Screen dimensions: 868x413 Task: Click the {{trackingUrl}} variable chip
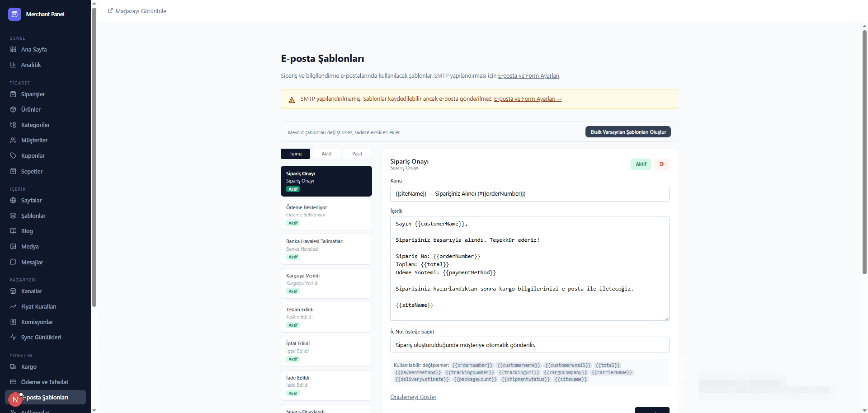[519, 373]
